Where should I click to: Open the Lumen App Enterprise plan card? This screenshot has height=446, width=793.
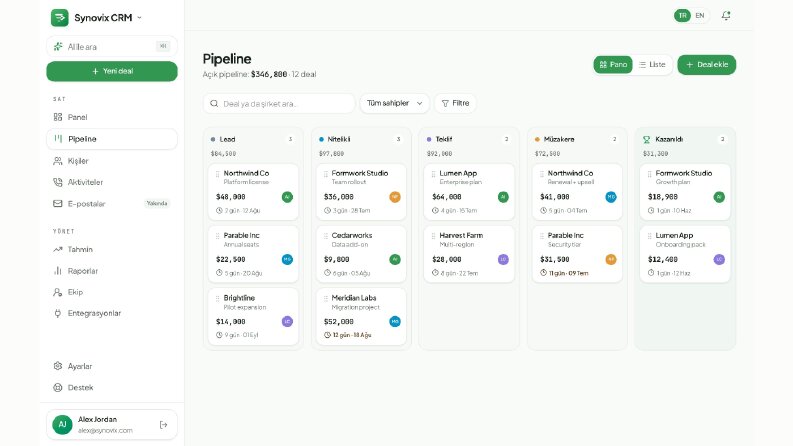(469, 192)
